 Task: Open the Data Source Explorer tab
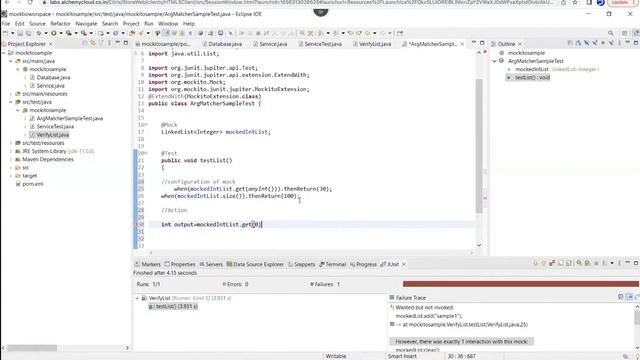pyautogui.click(x=255, y=264)
